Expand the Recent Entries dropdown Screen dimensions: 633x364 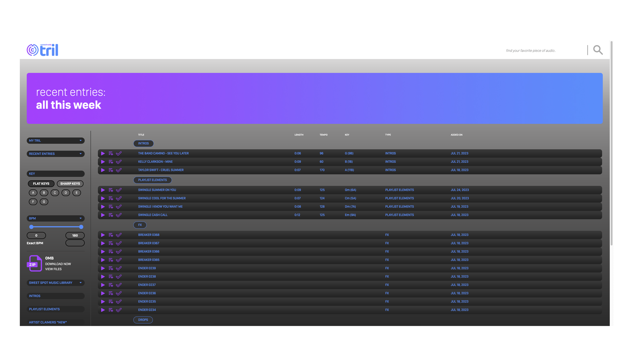coord(56,154)
